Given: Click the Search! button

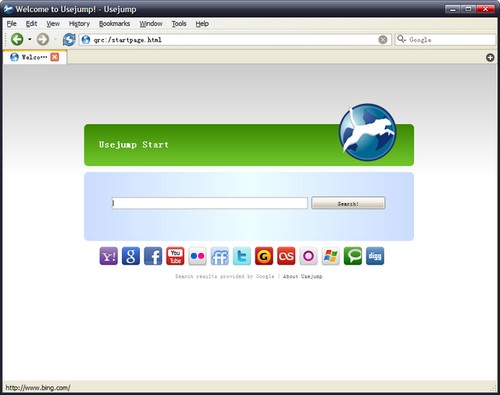Looking at the screenshot, I should 348,203.
